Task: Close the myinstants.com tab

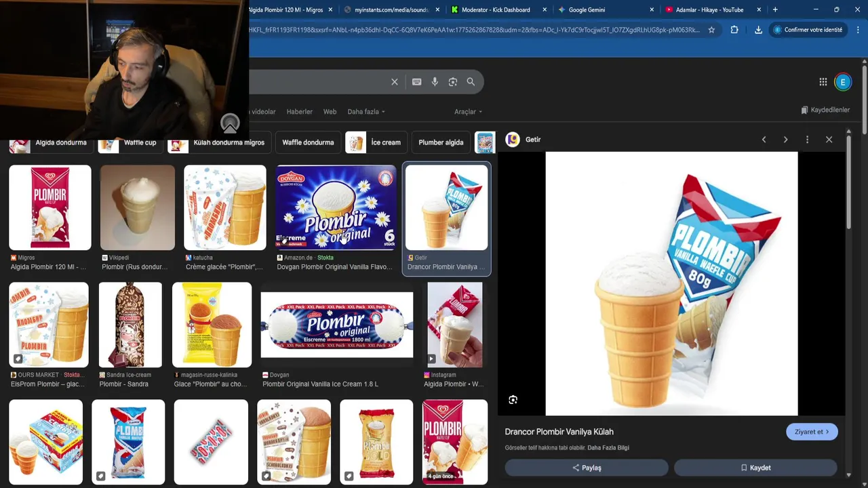Action: coord(437,9)
